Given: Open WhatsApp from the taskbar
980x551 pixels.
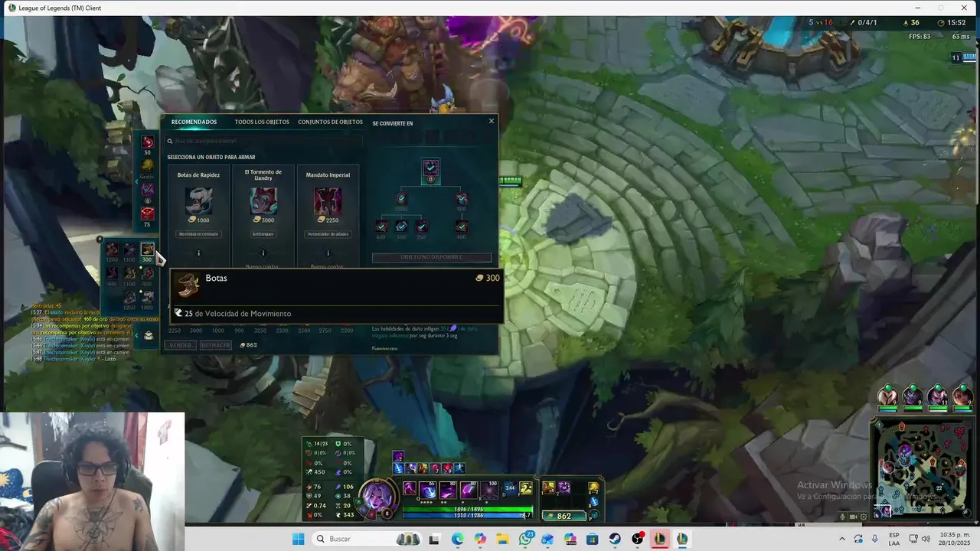Looking at the screenshot, I should tap(525, 539).
